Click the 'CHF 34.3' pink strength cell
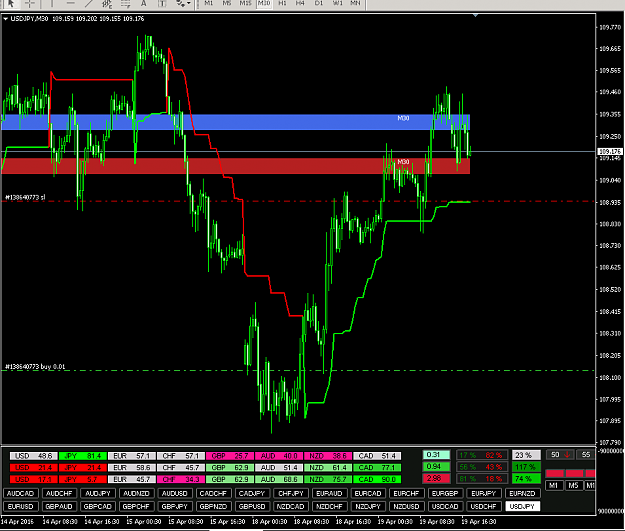 click(x=181, y=479)
